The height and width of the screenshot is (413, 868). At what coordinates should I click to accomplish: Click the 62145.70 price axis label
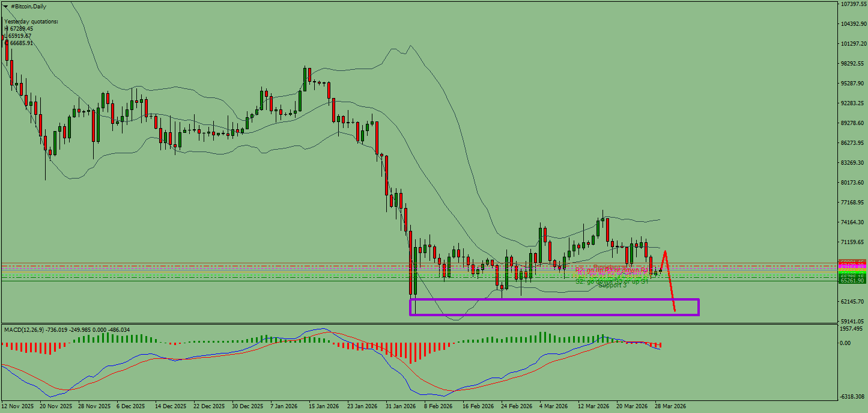[x=854, y=301]
